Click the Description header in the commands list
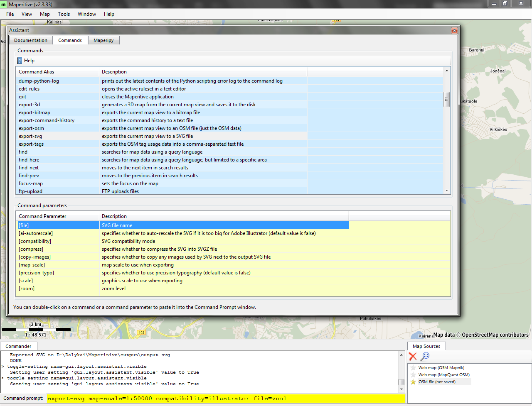The width and height of the screenshot is (532, 406). pyautogui.click(x=203, y=72)
